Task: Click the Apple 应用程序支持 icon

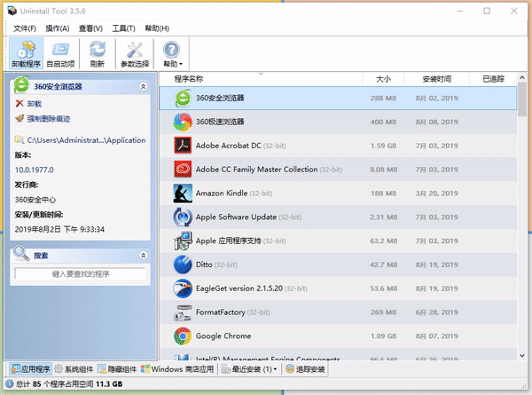Action: (183, 241)
